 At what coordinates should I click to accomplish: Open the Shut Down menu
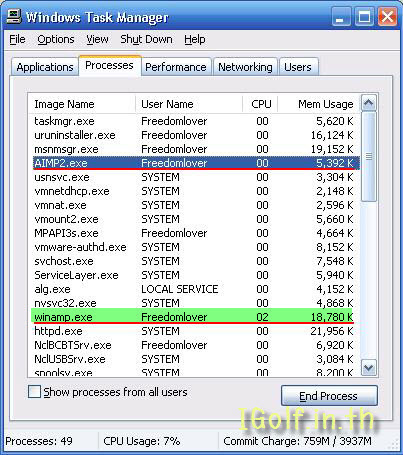pos(146,39)
